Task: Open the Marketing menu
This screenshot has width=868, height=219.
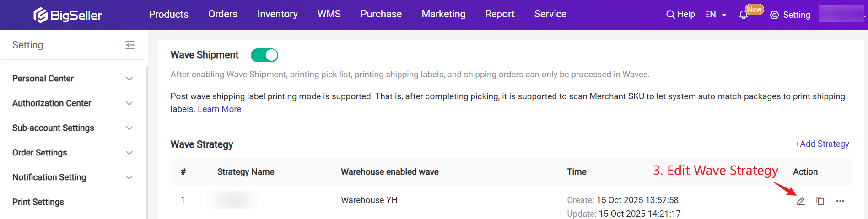Action: coord(443,14)
